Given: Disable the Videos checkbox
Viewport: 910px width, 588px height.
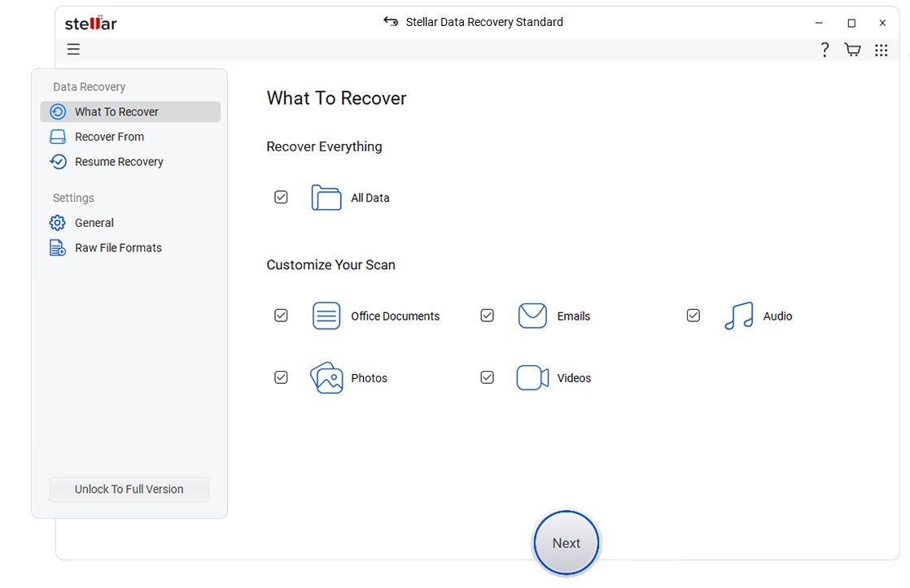Looking at the screenshot, I should point(487,377).
